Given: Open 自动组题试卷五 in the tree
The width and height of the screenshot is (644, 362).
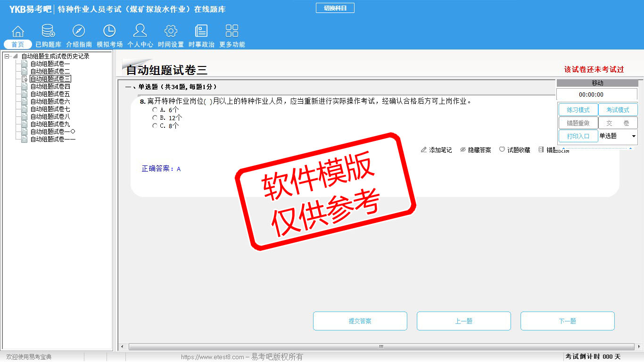Looking at the screenshot, I should [x=50, y=94].
